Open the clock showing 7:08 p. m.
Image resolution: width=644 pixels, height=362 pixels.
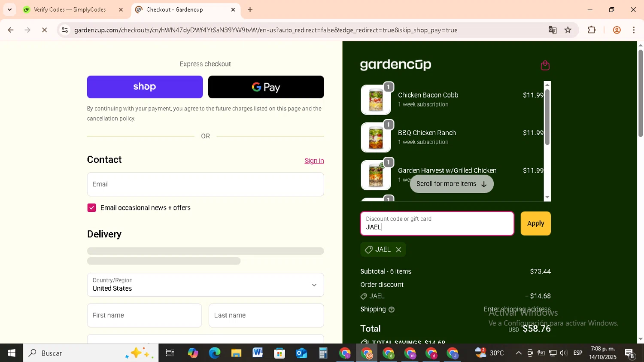pos(603,353)
